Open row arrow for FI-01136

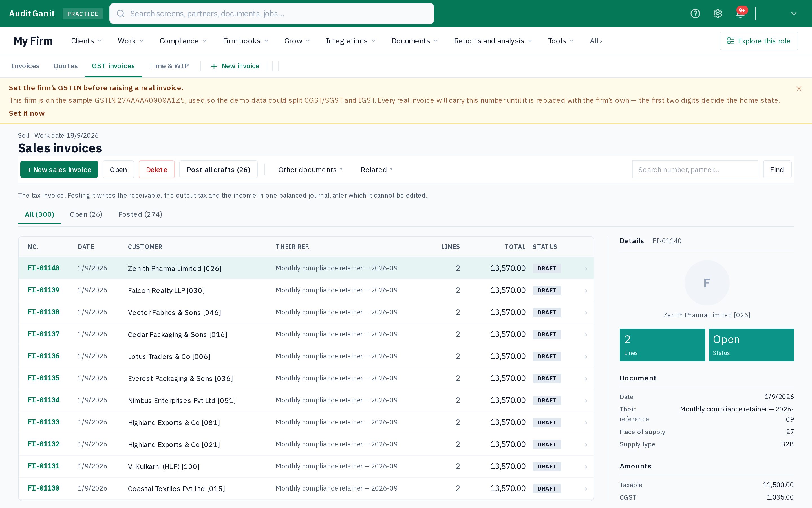586,356
